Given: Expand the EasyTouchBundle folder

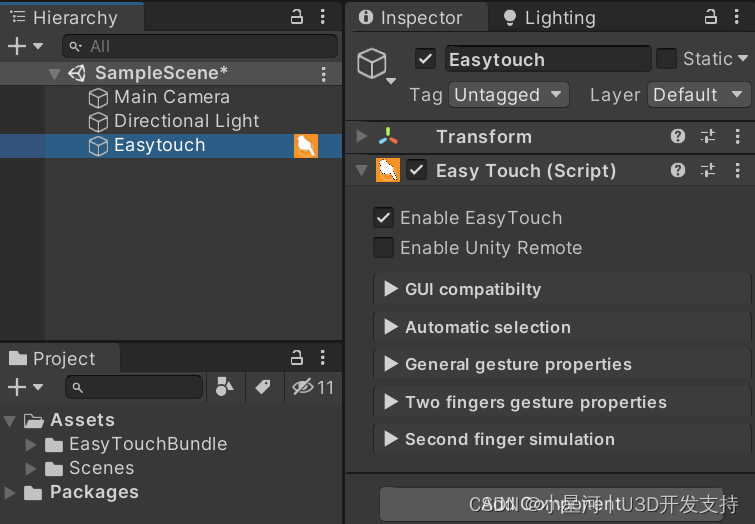Looking at the screenshot, I should [31, 444].
